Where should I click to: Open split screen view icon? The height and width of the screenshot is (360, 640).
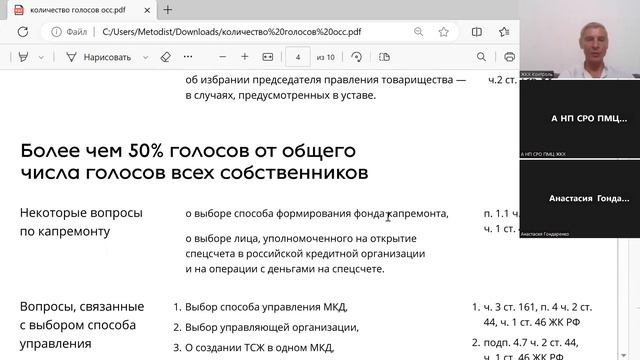point(477,32)
